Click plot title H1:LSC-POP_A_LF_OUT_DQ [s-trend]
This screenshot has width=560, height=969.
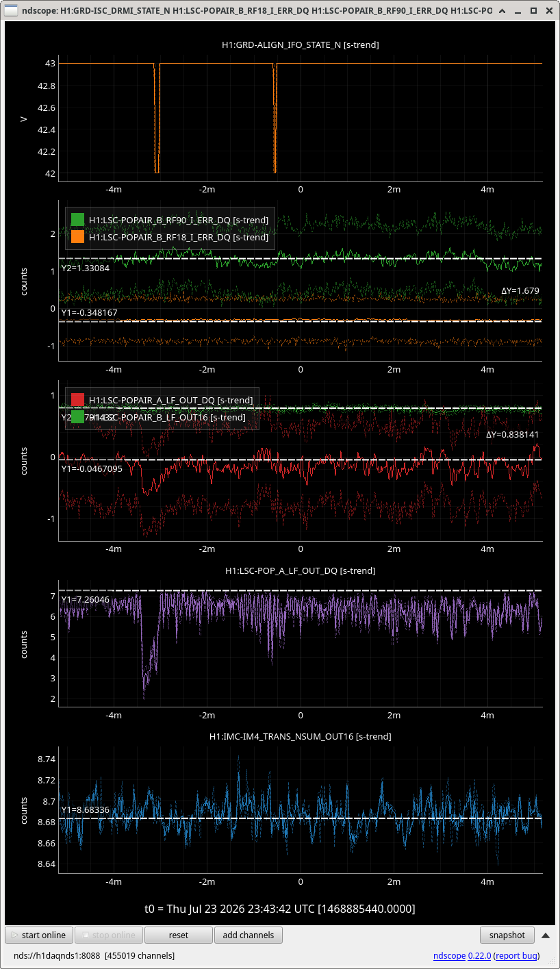pyautogui.click(x=301, y=570)
